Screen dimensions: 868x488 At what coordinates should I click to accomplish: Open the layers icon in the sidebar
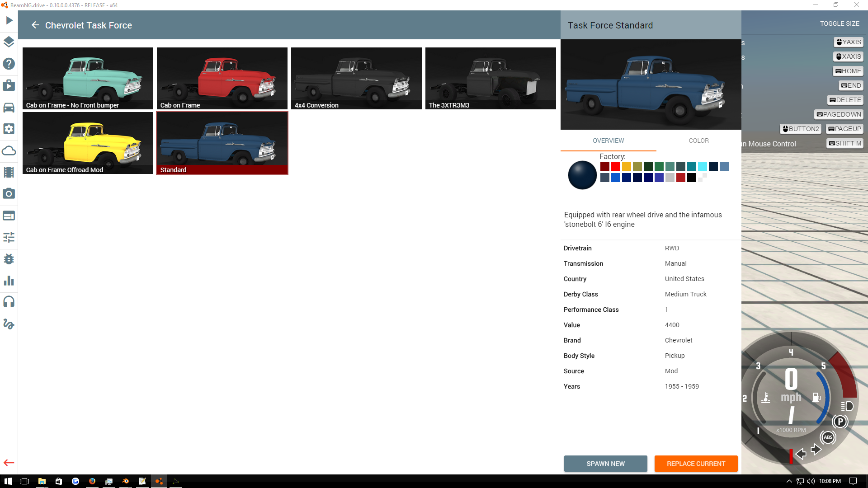coord(9,42)
